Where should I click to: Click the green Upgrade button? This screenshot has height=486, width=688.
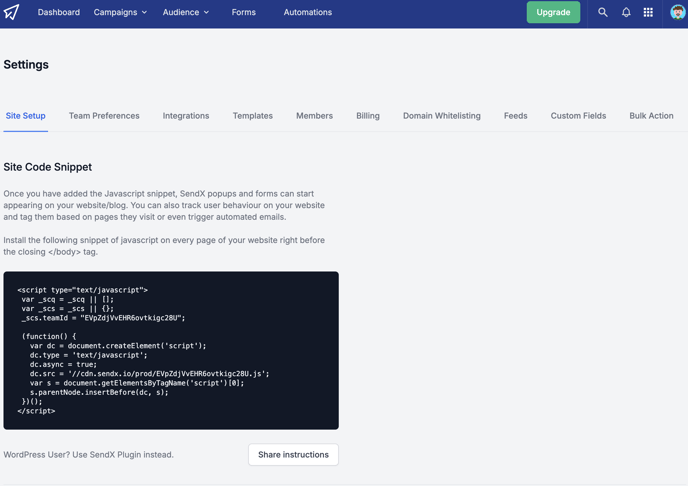[553, 12]
